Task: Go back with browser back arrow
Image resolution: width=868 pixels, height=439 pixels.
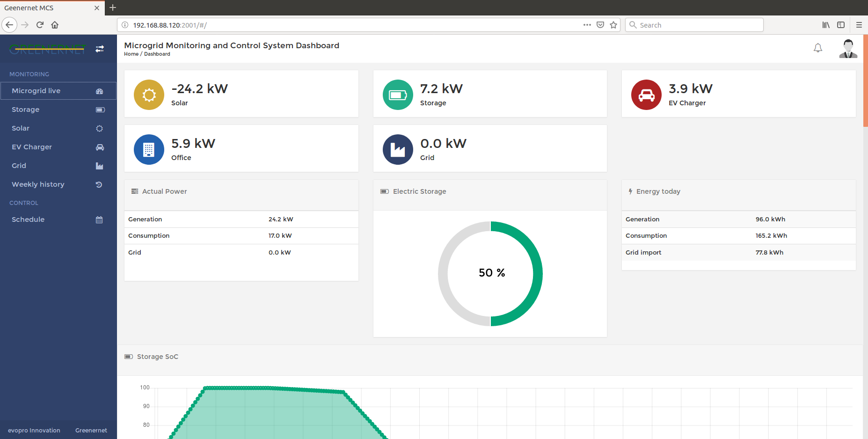Action: [x=9, y=25]
